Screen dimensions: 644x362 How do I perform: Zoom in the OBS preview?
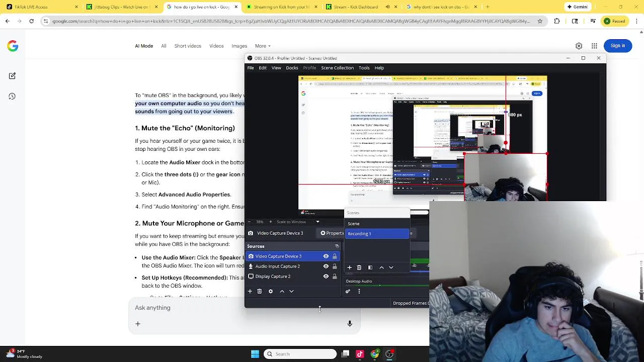click(x=270, y=222)
